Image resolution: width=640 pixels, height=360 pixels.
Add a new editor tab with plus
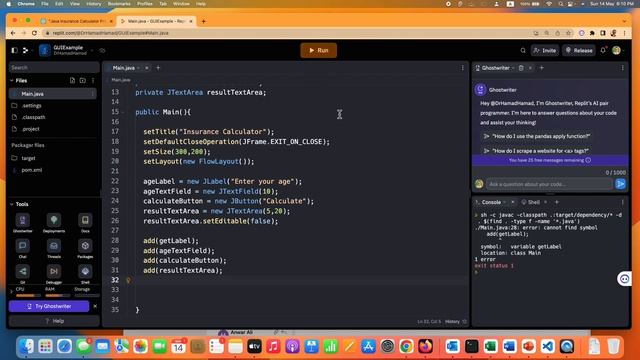[x=158, y=68]
